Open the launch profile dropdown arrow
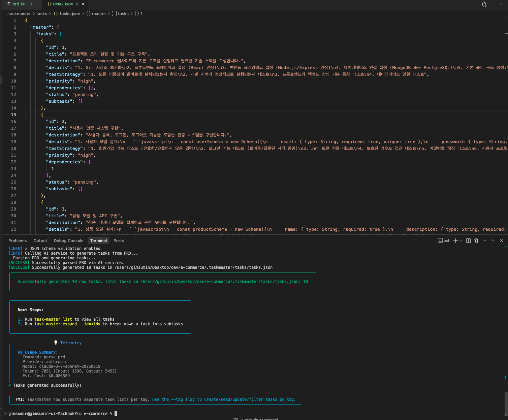This screenshot has height=420, width=508. (461, 240)
